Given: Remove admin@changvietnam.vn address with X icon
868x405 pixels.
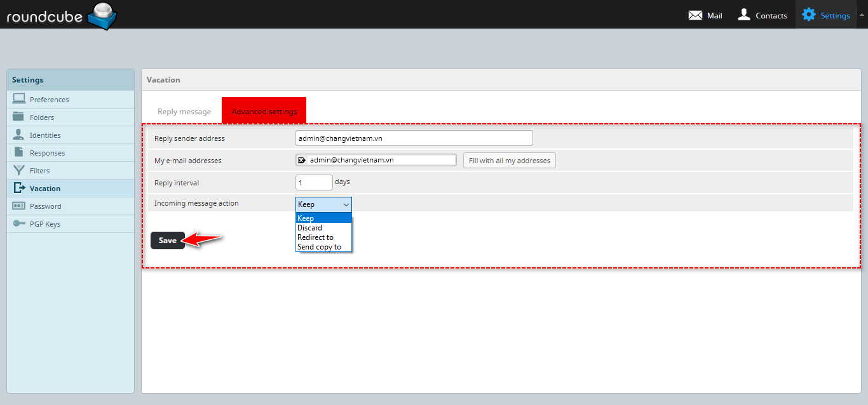Looking at the screenshot, I should tap(302, 160).
